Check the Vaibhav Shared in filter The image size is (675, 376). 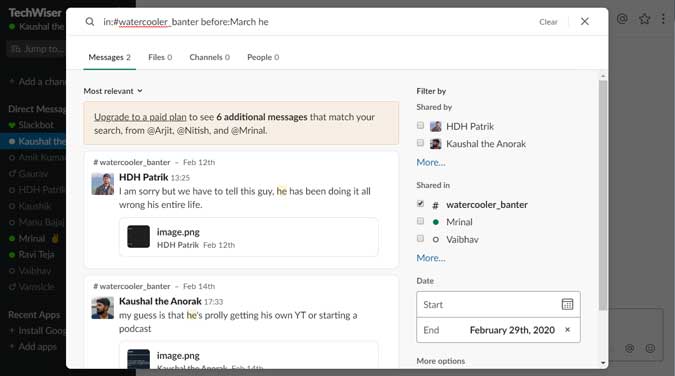(x=420, y=239)
